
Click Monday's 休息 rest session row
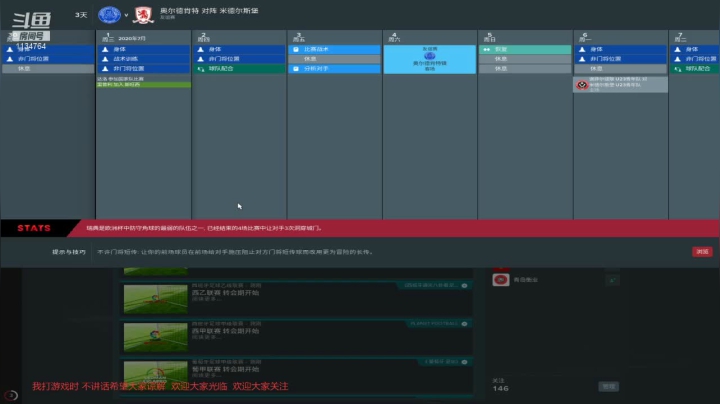pyautogui.click(x=621, y=69)
